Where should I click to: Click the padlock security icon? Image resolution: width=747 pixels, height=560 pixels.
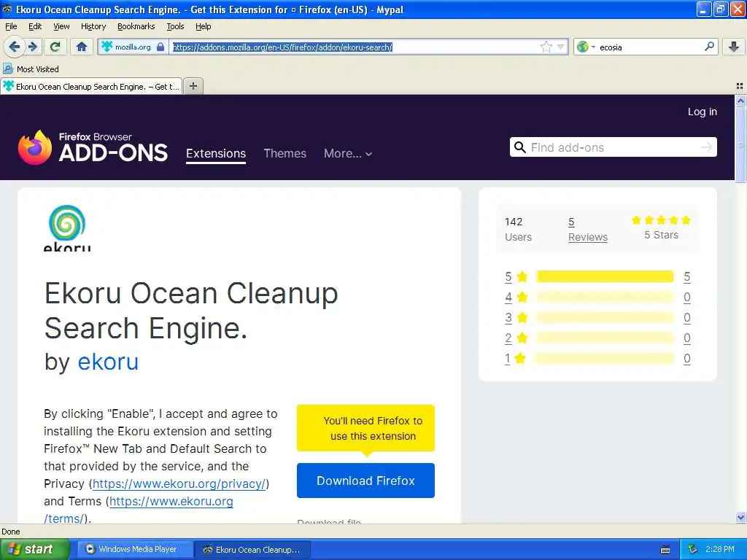point(160,47)
